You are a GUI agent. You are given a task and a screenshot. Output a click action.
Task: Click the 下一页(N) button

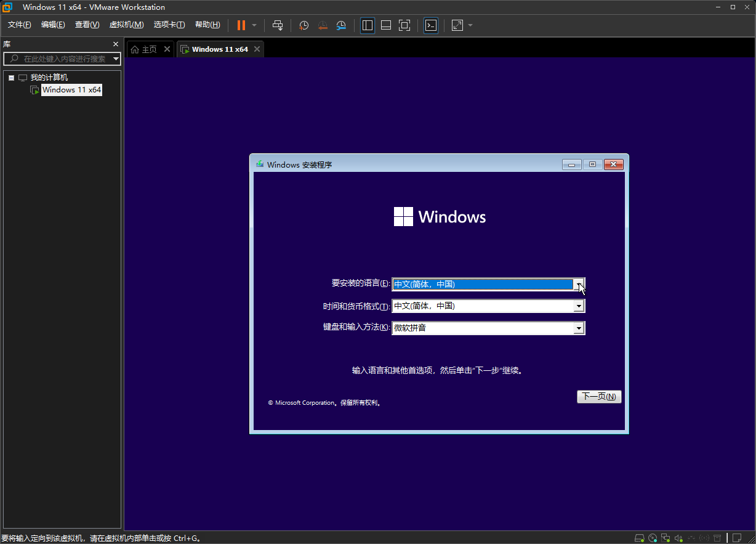[599, 397]
